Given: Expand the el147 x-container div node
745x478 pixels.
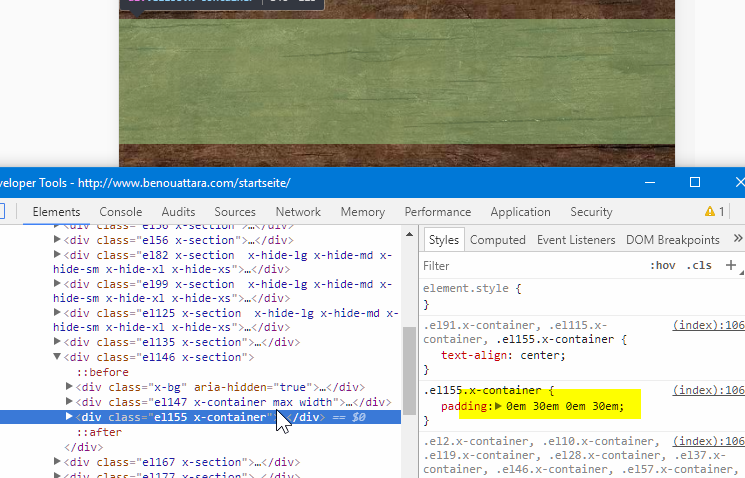Looking at the screenshot, I should click(69, 402).
